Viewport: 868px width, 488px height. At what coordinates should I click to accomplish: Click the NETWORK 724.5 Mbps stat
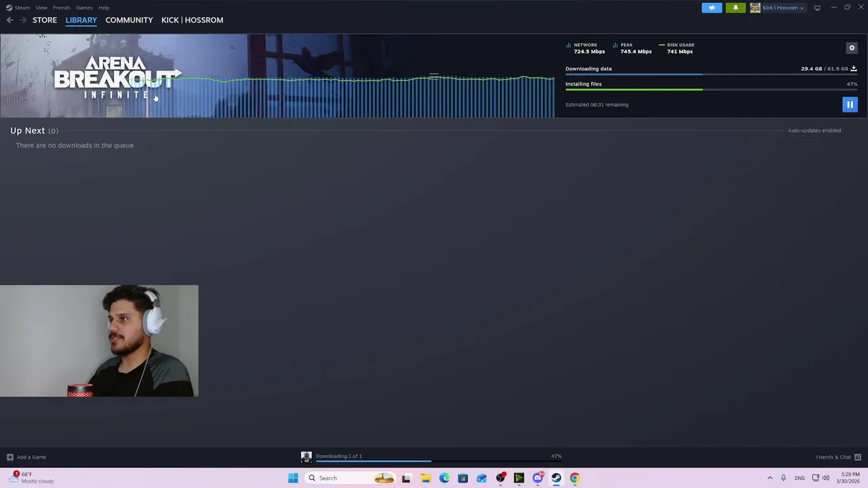point(586,48)
